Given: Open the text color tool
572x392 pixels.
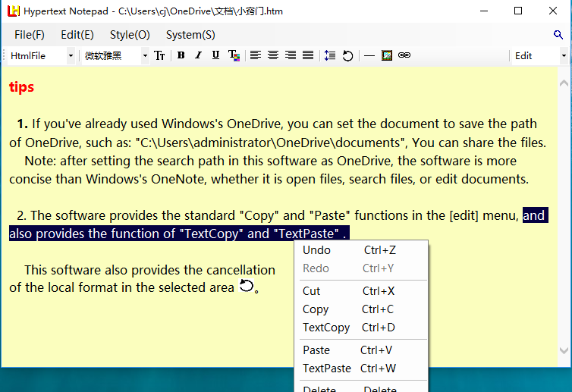Looking at the screenshot, I should 234,55.
